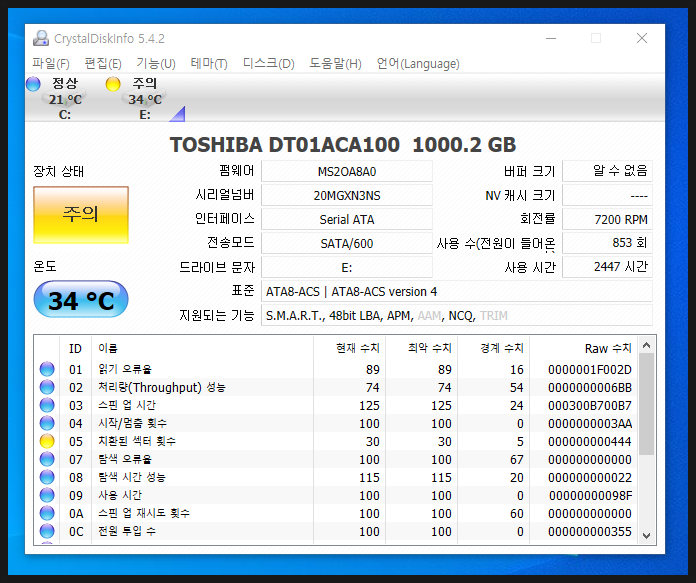This screenshot has height=583, width=696.
Task: Click the 34 °C temperature indicator button
Action: [x=81, y=299]
